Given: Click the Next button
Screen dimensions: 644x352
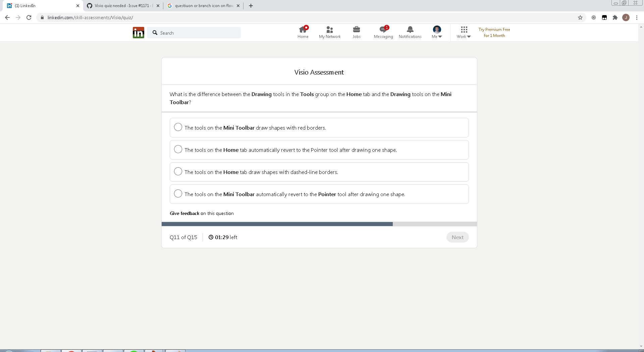Looking at the screenshot, I should tap(457, 237).
